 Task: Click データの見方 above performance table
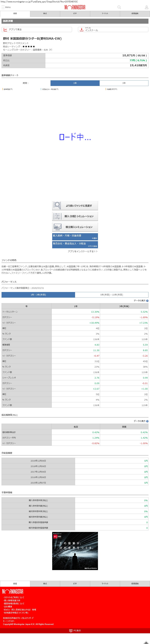click(139, 301)
